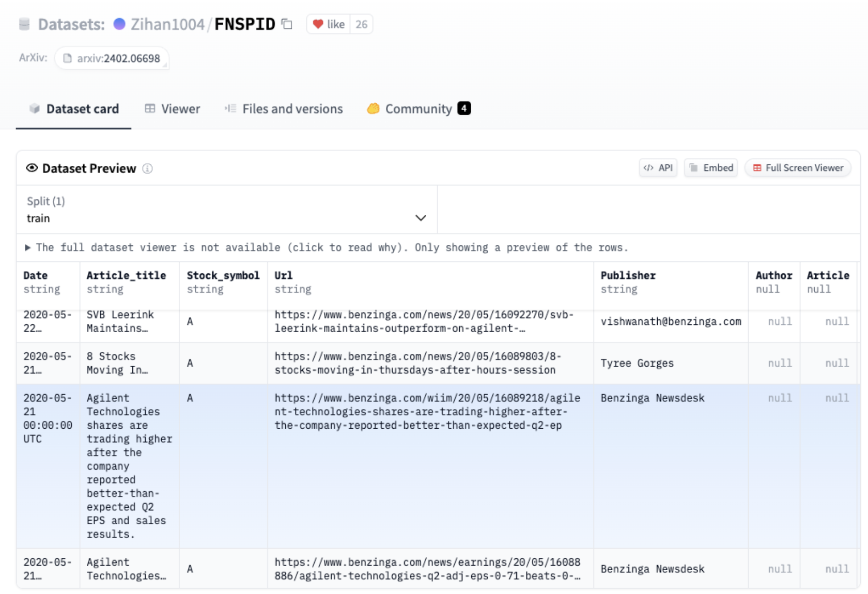Click Zihan1004 user avatar circle
Viewport: 868px width, 594px height.
click(119, 24)
